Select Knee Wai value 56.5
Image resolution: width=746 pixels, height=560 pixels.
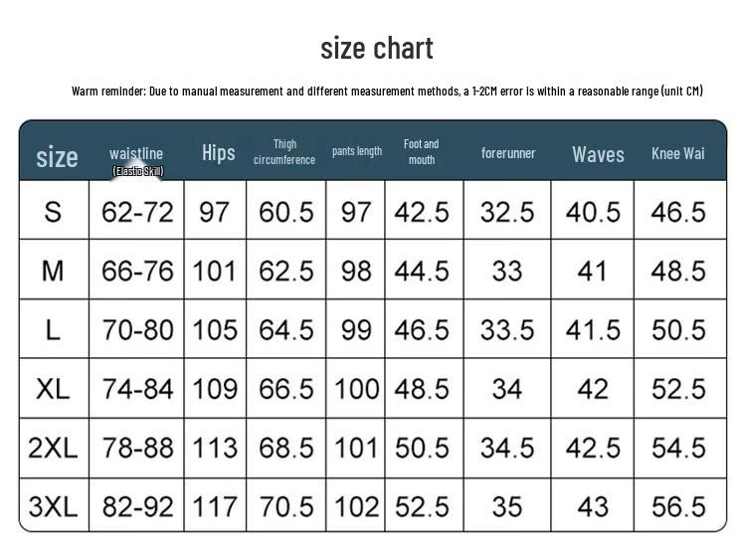point(678,506)
